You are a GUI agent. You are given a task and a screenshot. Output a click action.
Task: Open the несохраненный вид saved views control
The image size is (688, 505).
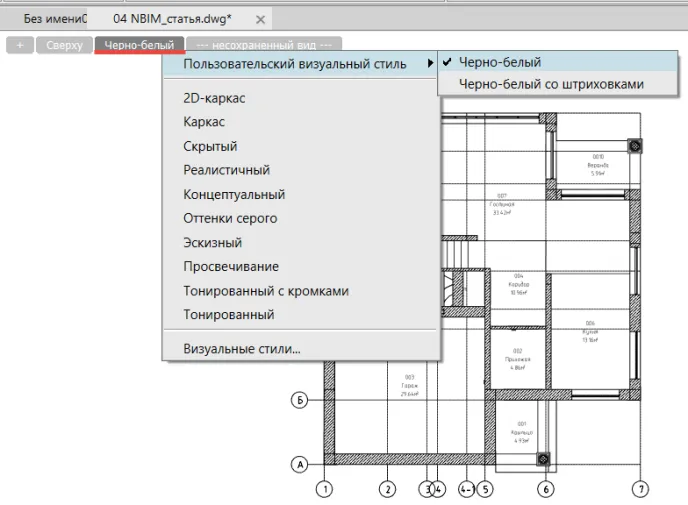point(264,45)
